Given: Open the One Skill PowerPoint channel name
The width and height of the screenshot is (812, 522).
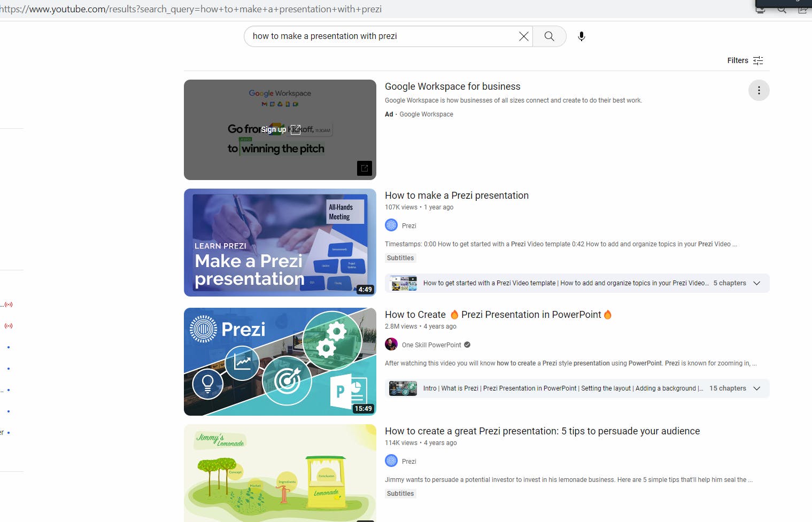Looking at the screenshot, I should point(431,345).
